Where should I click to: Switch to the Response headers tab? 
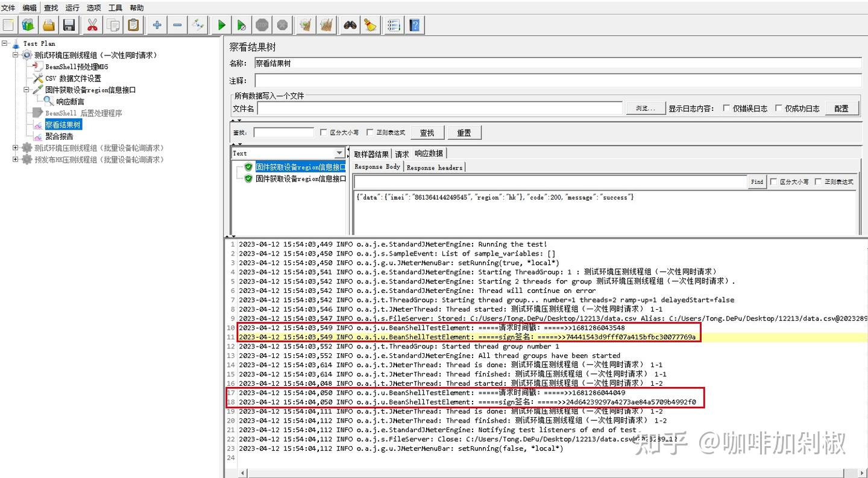435,168
